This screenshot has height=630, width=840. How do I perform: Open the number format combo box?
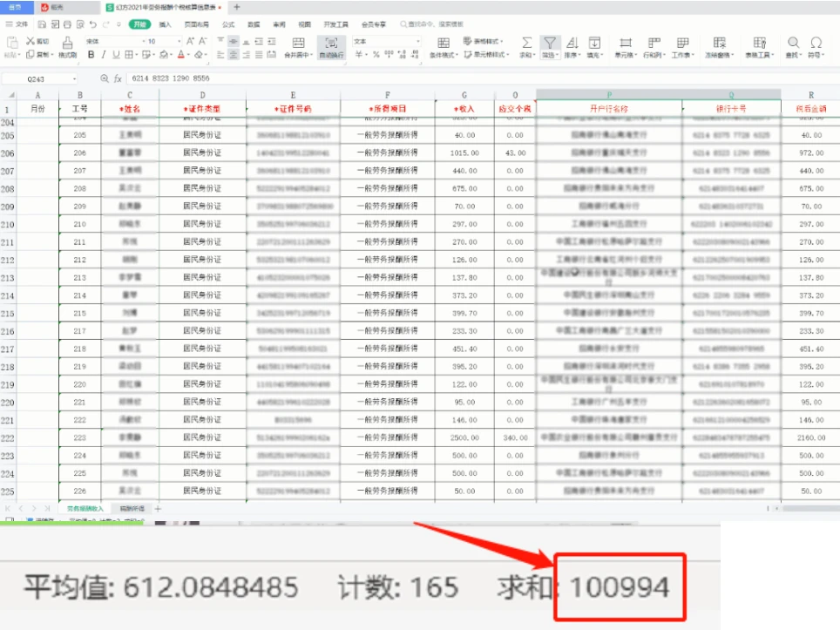coord(386,41)
